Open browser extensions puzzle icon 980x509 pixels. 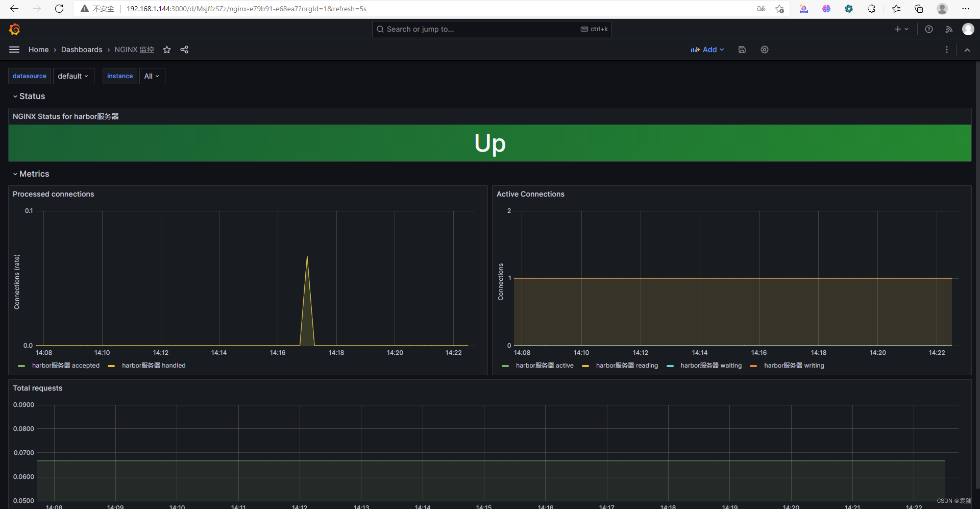click(871, 9)
